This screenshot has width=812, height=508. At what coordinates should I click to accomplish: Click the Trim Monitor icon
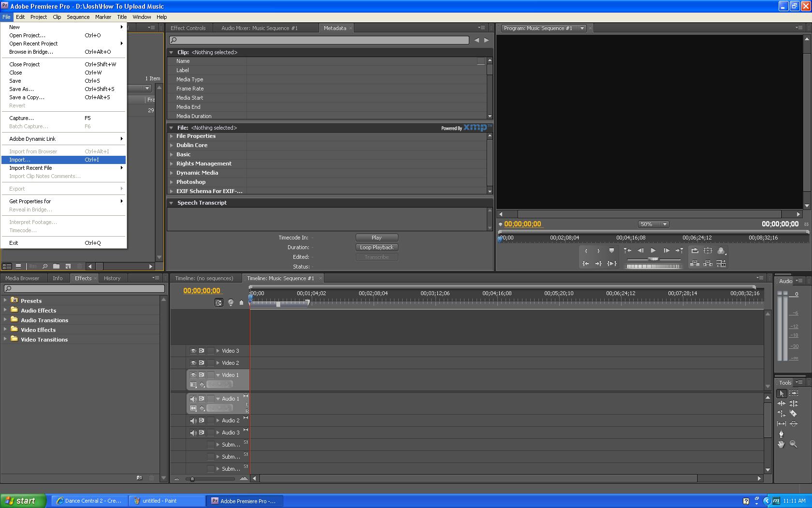pyautogui.click(x=721, y=264)
